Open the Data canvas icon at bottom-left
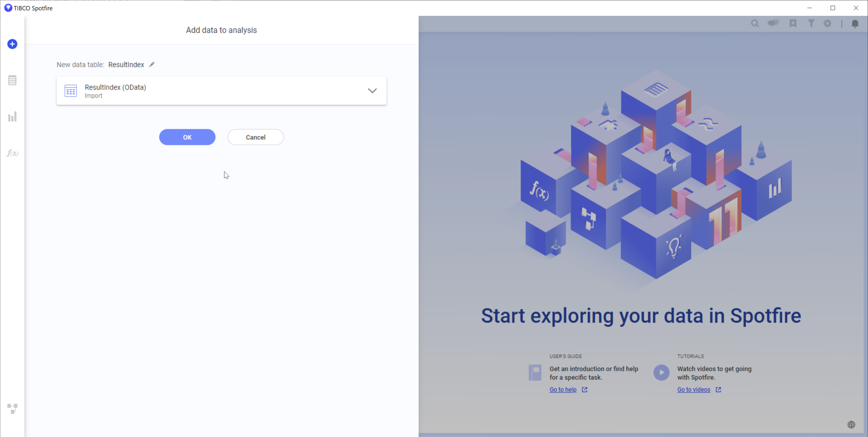 tap(12, 408)
